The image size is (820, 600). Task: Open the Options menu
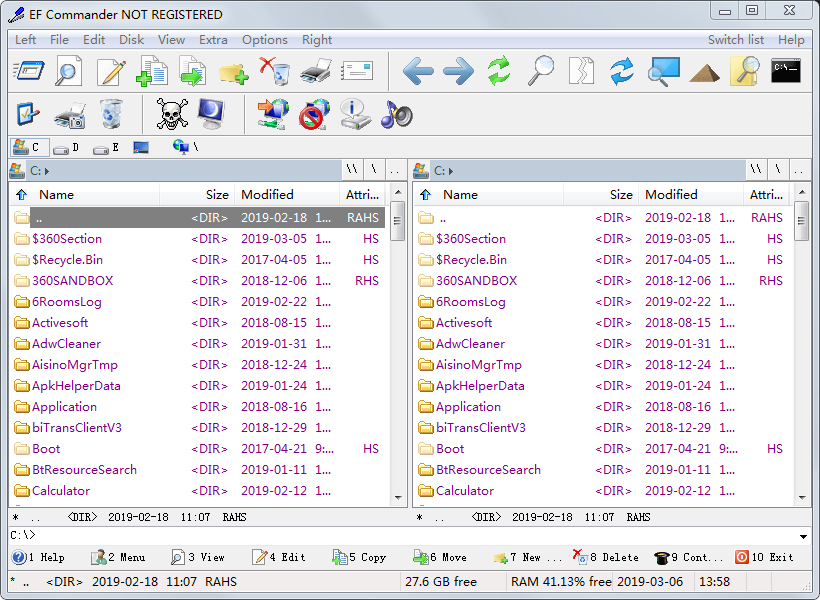(x=264, y=40)
